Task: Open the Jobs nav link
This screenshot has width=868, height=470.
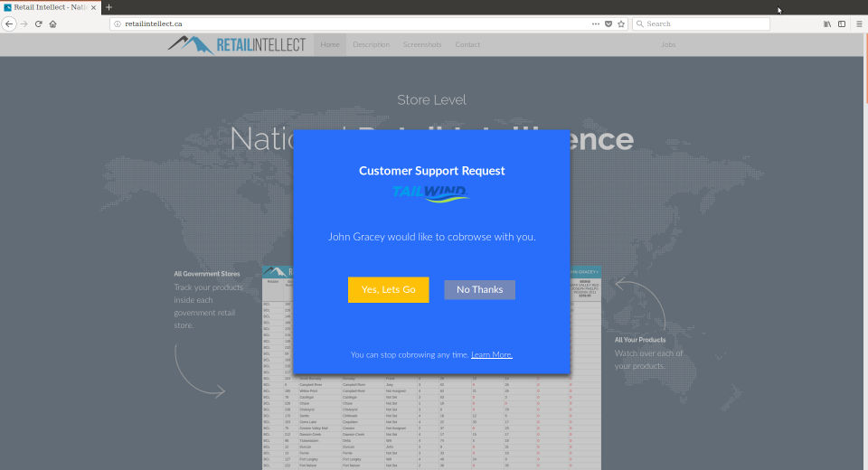Action: (668, 45)
